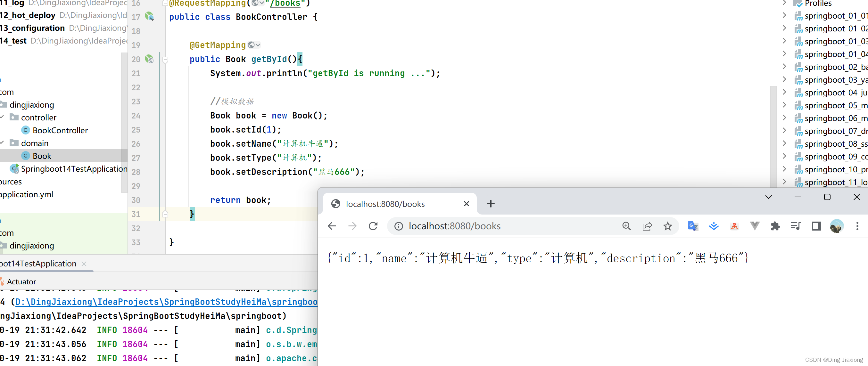Click the gutter run icon beside getById
Viewport: 868px width, 366px height.
(149, 59)
